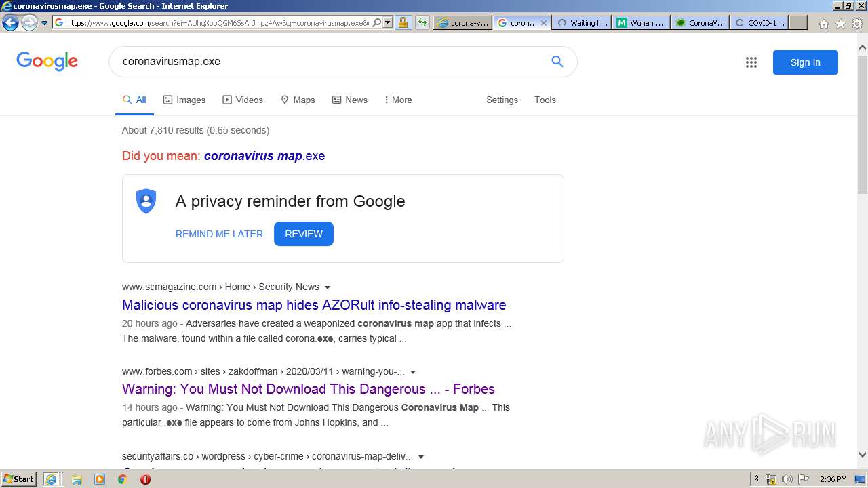Click the IE icon in title bar
The height and width of the screenshot is (488, 868).
click(x=6, y=6)
